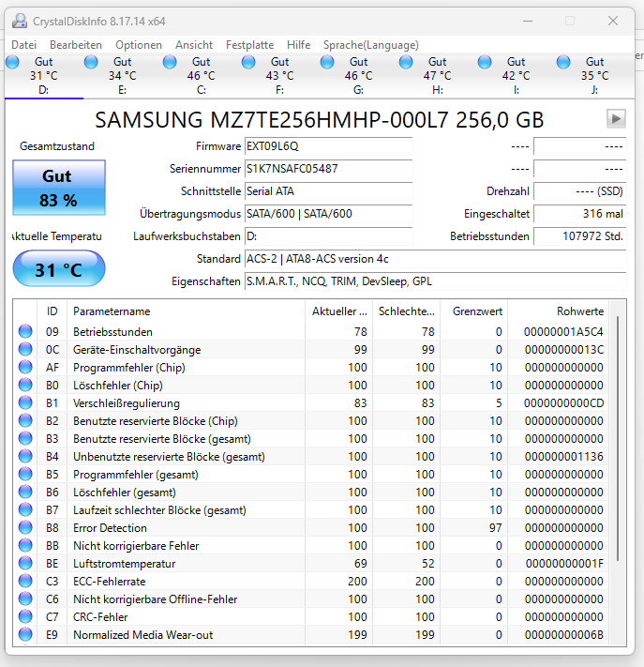Click raw value 00000001A5C4
This screenshot has width=644, height=667.
point(563,332)
